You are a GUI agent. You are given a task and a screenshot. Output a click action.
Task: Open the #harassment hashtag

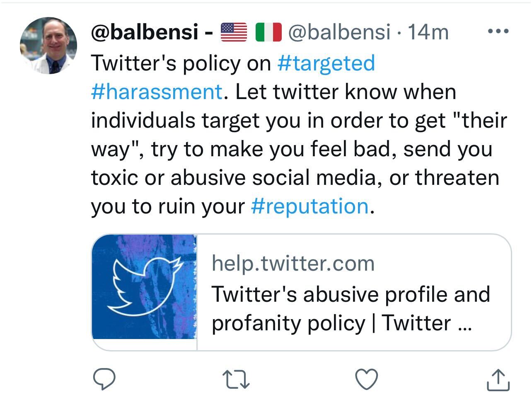click(157, 92)
